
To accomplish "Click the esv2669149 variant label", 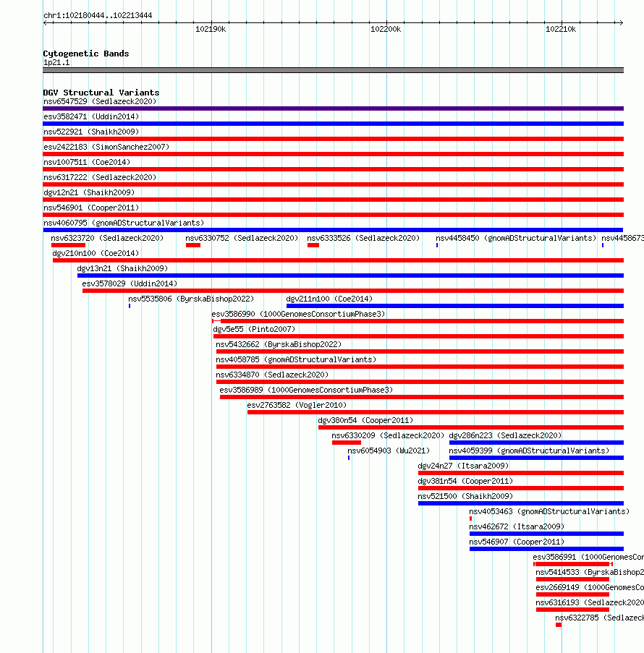I will (590, 588).
